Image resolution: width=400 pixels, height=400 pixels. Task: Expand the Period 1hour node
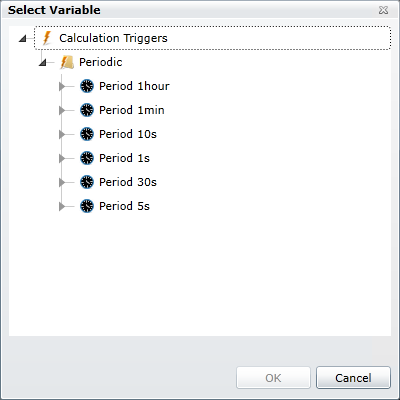[62, 86]
